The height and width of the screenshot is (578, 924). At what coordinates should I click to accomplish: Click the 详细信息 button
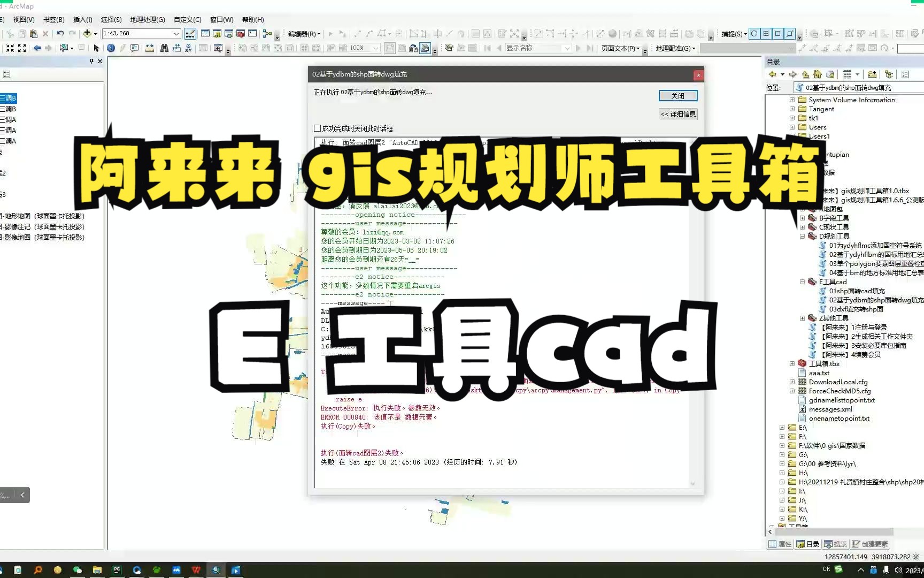(x=677, y=113)
